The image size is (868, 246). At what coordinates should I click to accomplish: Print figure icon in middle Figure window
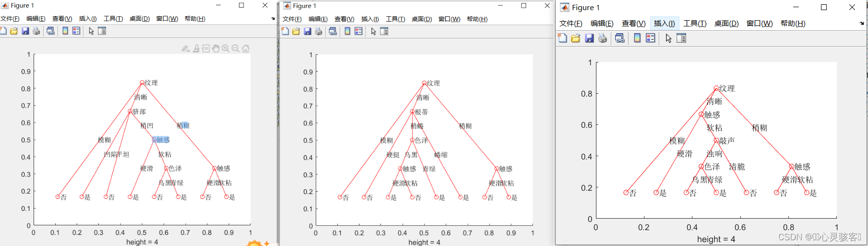319,31
